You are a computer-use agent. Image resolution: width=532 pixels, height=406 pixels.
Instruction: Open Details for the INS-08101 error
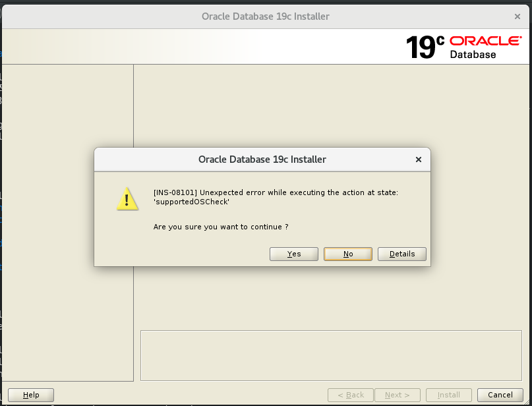402,254
